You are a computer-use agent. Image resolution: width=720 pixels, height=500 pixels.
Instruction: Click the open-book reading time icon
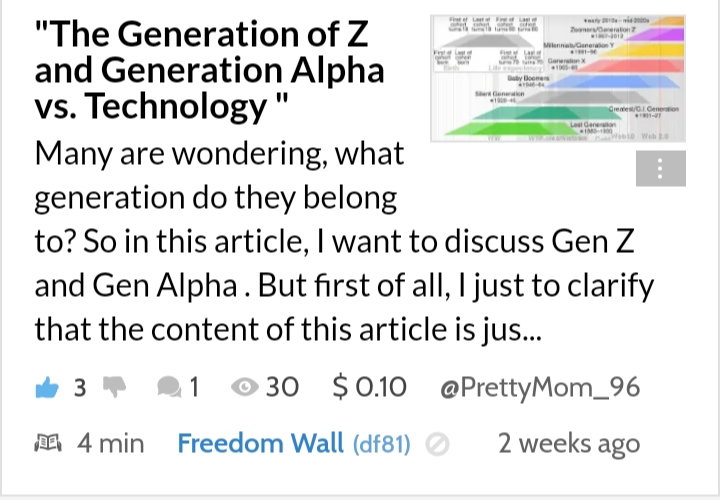(48, 444)
